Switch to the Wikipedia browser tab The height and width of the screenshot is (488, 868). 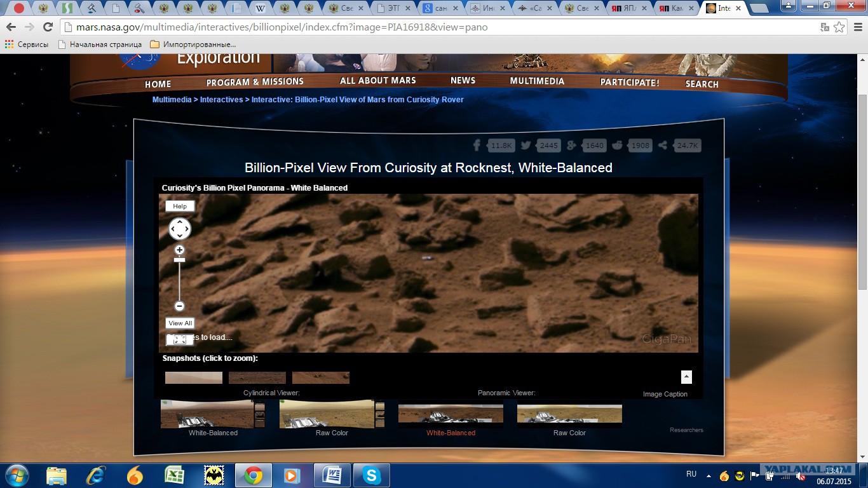pyautogui.click(x=261, y=8)
